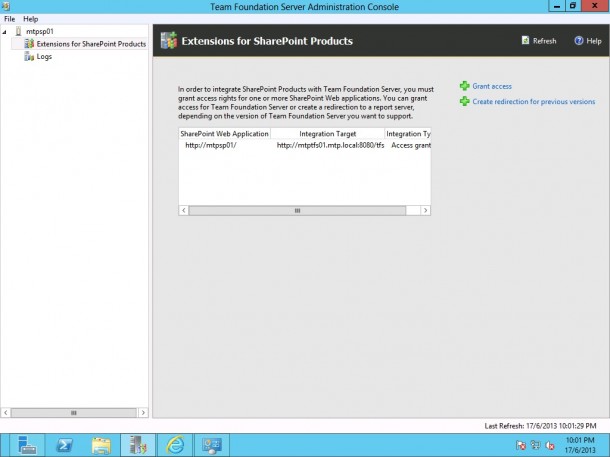This screenshot has height=457, width=610.
Task: Click the muted speaker tray icon
Action: coord(550,445)
